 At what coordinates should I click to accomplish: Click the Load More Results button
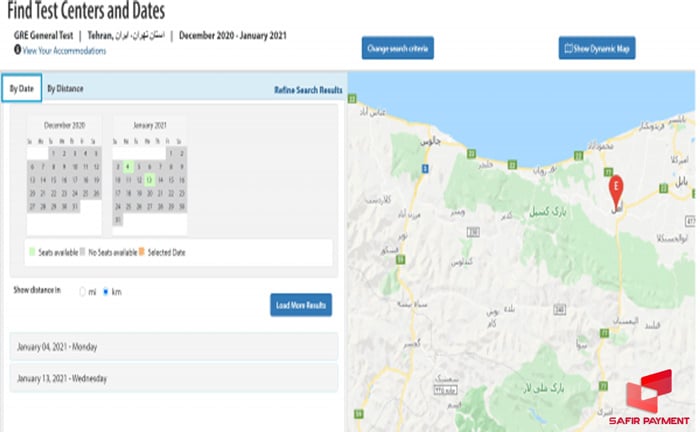[x=300, y=305]
